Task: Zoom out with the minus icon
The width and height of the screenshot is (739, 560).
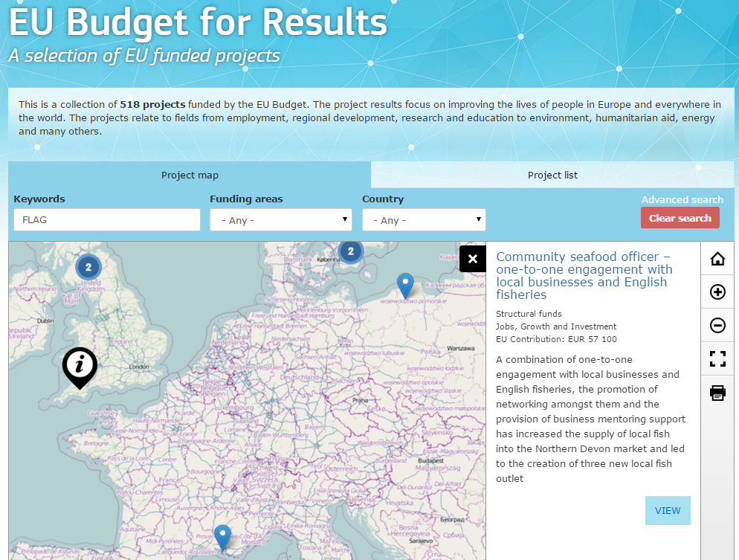Action: (717, 325)
